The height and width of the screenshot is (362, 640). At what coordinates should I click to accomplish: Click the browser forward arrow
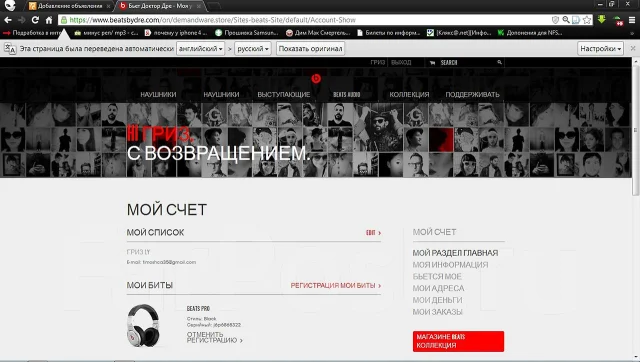pos(22,20)
